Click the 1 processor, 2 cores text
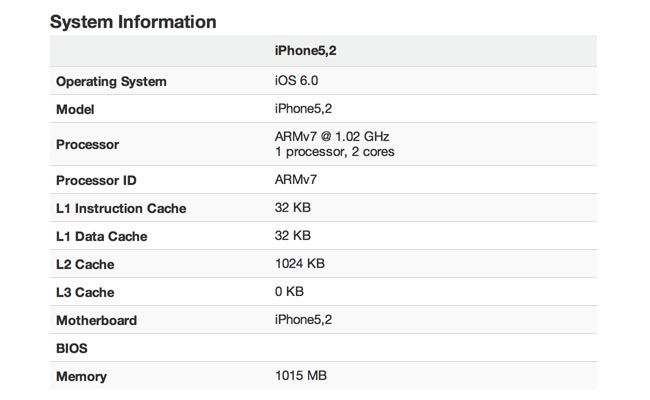 (334, 152)
